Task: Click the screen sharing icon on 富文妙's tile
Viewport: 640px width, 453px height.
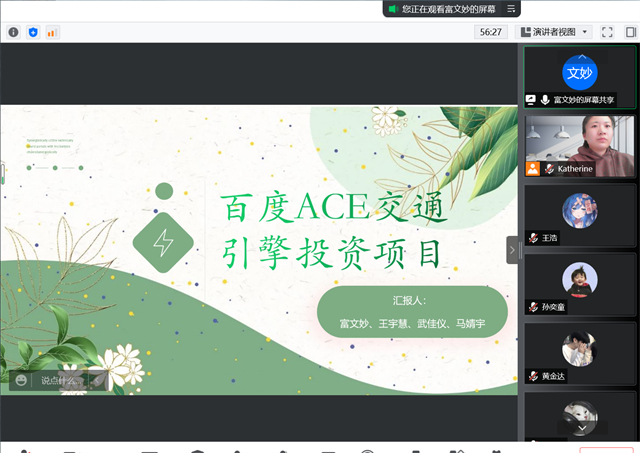Action: (531, 100)
